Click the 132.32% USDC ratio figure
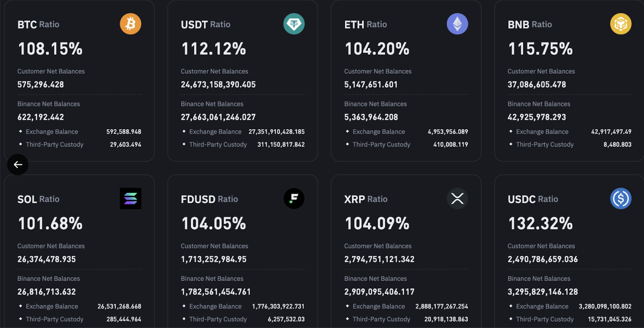Image resolution: width=644 pixels, height=328 pixels. point(541,224)
